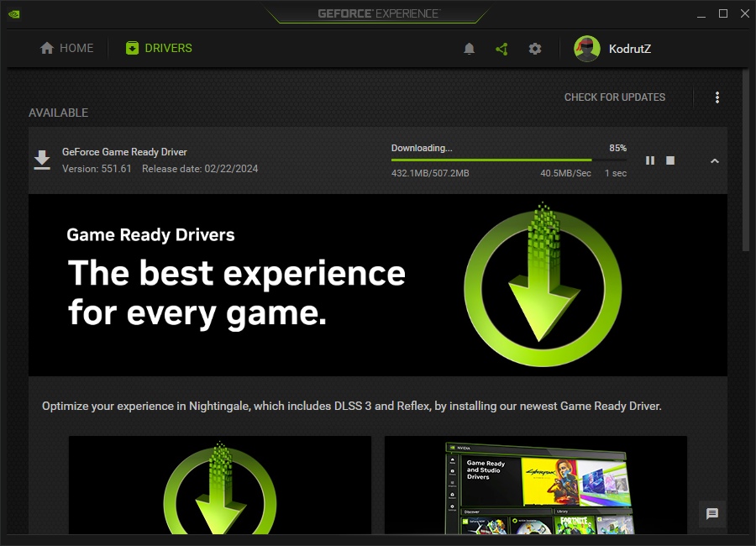Close the GeForce Experience window
Screen dimensions: 756x546
745,14
